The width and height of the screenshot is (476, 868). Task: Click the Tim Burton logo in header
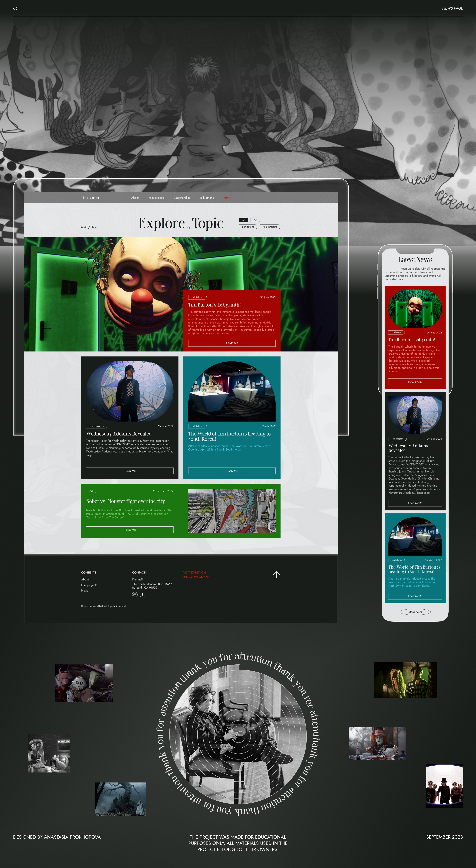tap(91, 198)
